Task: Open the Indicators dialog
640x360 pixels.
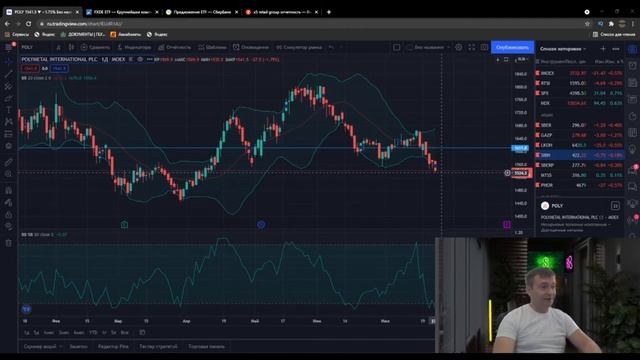Action: 134,47
